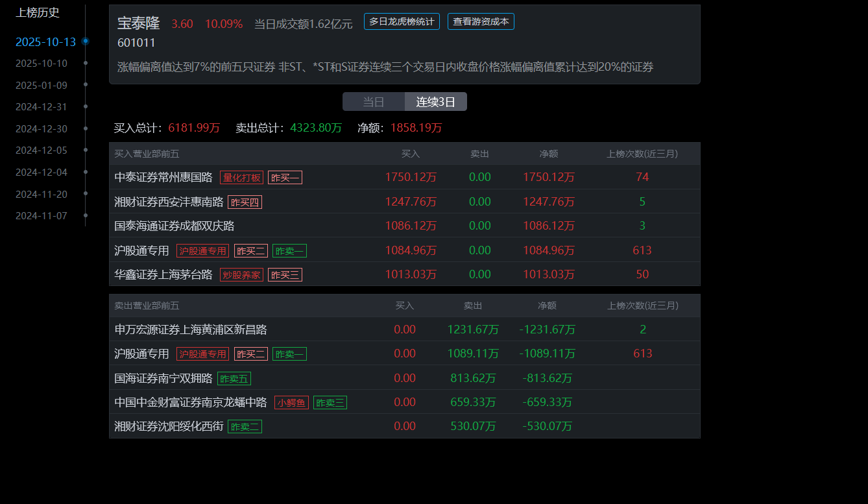Click the 国泰海通证券成都双庆路 broker name
This screenshot has width=868, height=504.
click(x=175, y=226)
